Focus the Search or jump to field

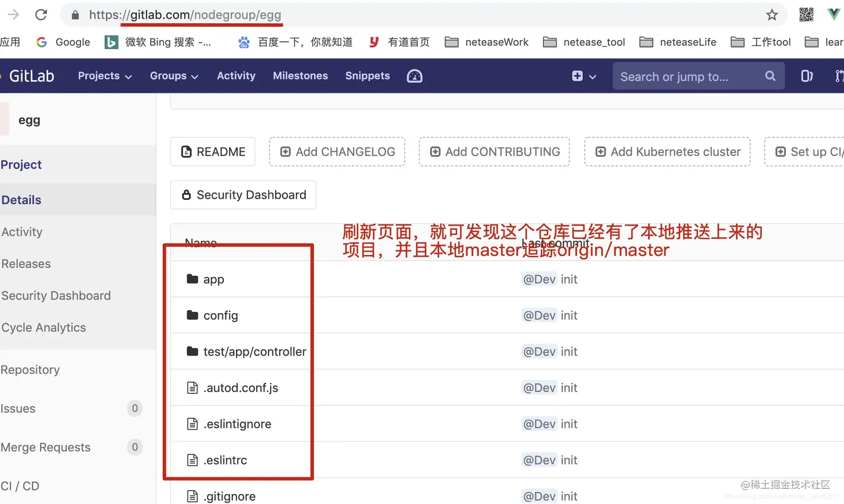click(699, 76)
